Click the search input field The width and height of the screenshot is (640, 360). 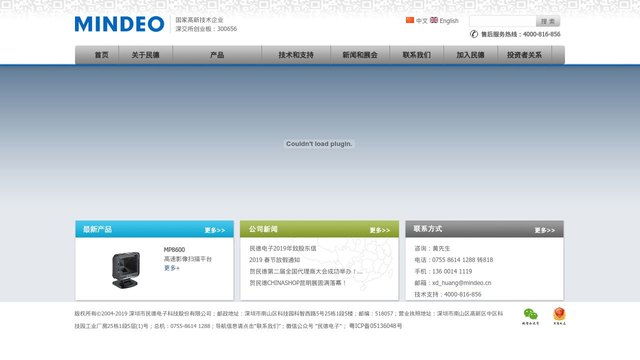(502, 21)
